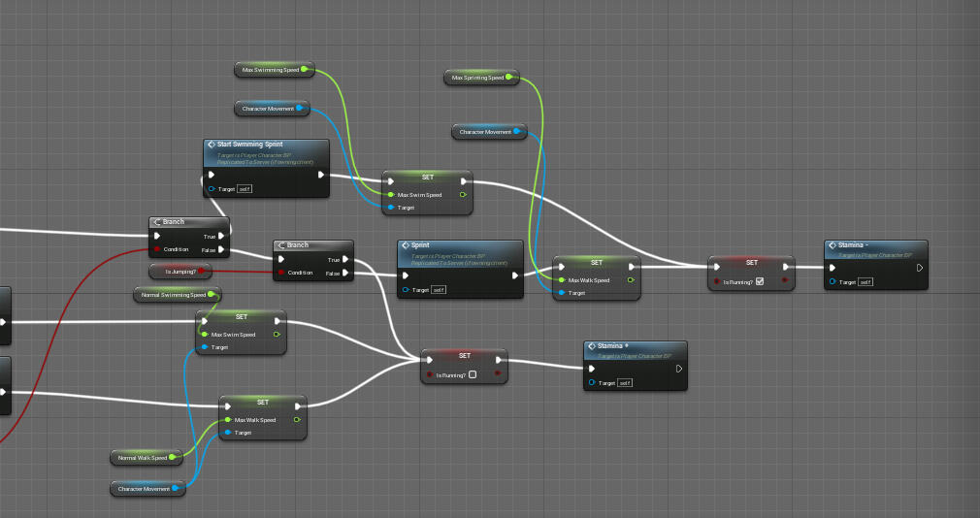
Task: Click the function icon on Sprint node title
Action: 406,246
